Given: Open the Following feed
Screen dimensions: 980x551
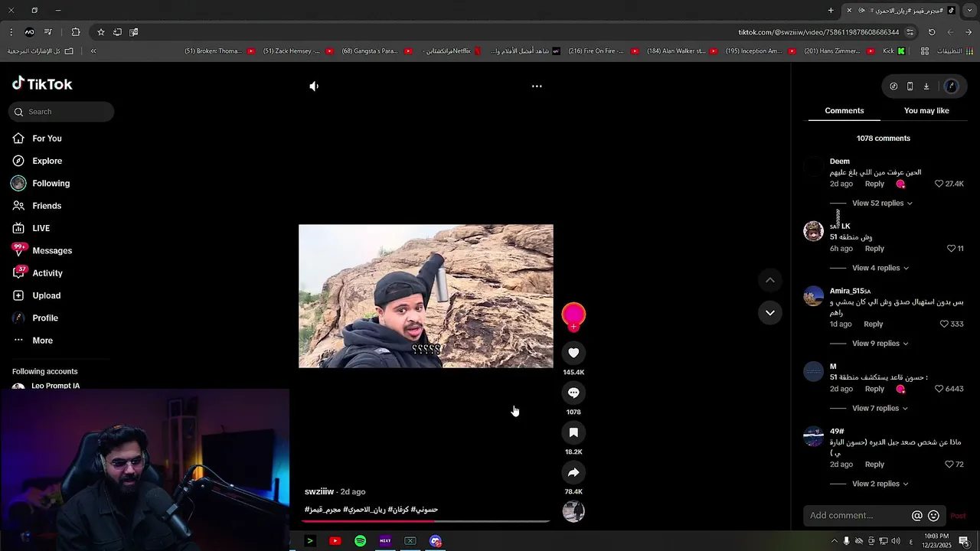Looking at the screenshot, I should [x=51, y=184].
